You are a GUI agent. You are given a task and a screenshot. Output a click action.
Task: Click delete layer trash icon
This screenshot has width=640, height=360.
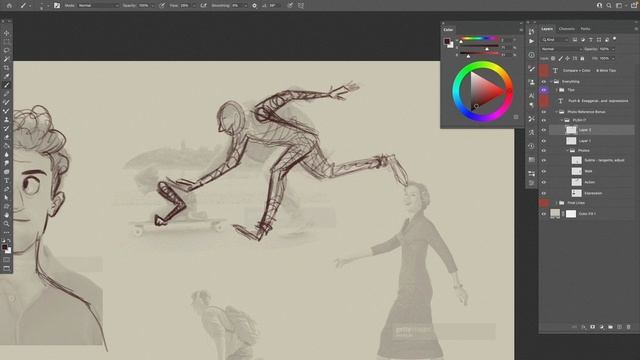pyautogui.click(x=629, y=327)
